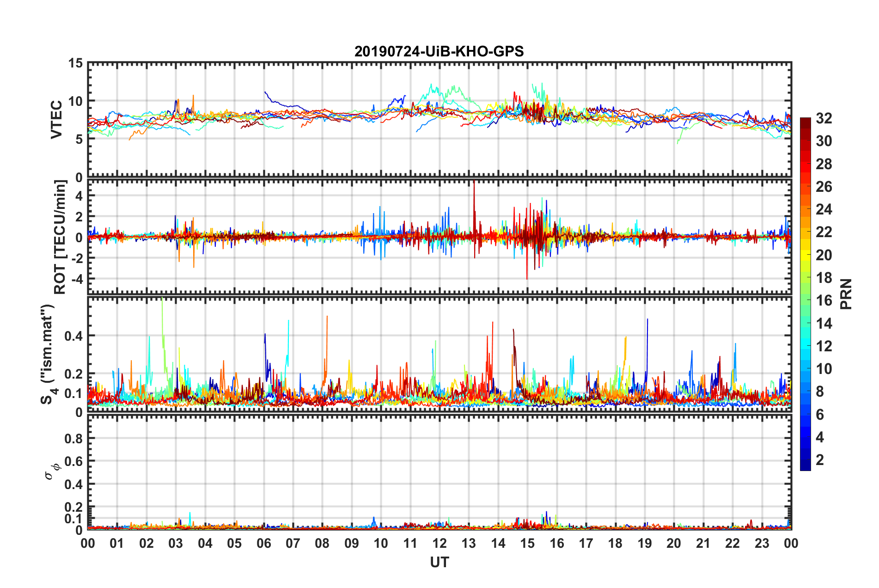
Task: Click sigma phi y-tick label 0.6
Action: [x=73, y=461]
